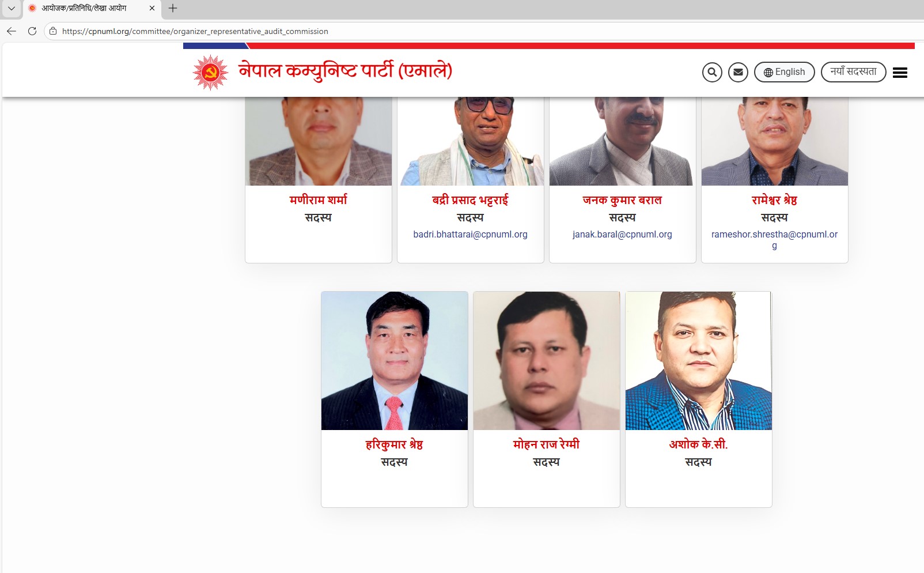
Task: Click the address bar URL field
Action: [484, 31]
